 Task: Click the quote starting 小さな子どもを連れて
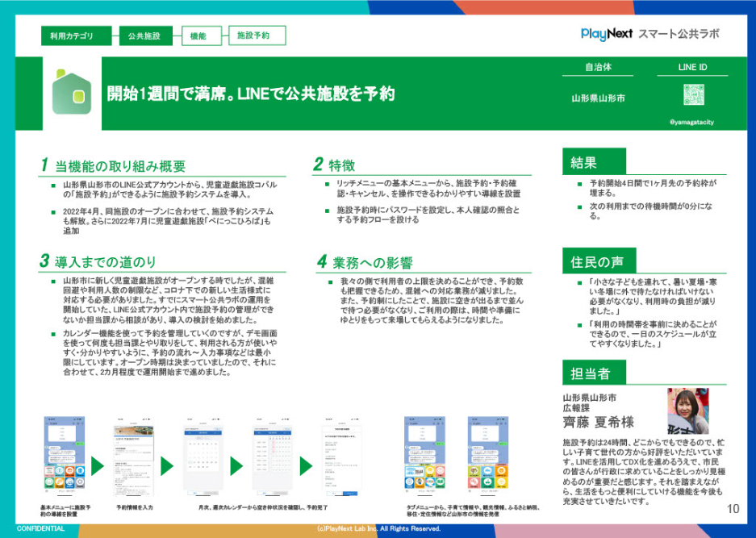coord(652,297)
